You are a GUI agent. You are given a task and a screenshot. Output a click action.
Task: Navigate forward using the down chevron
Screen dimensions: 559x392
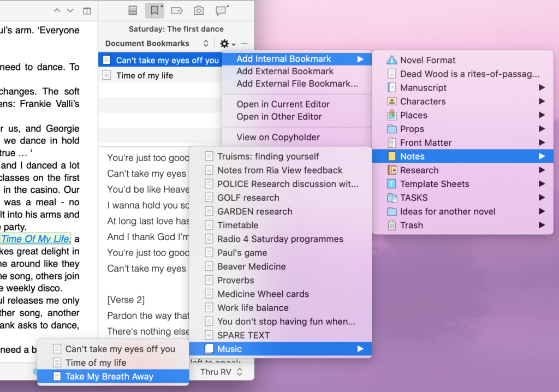(x=69, y=10)
